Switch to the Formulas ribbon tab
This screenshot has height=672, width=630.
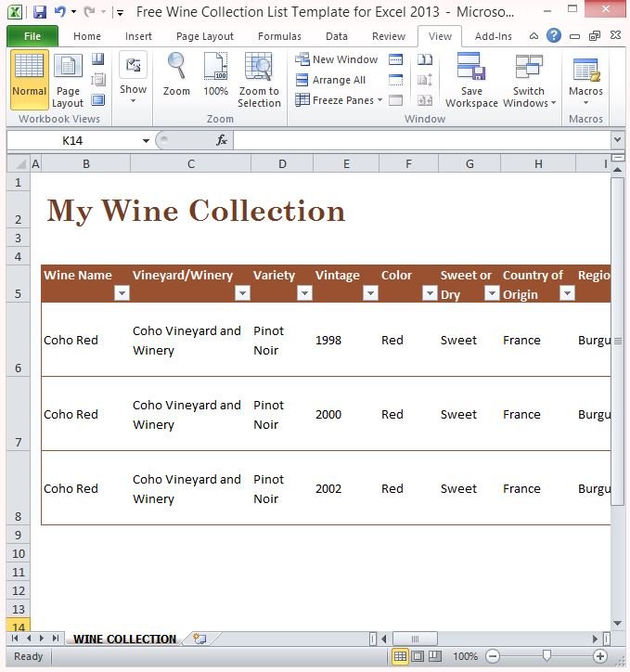[x=279, y=36]
